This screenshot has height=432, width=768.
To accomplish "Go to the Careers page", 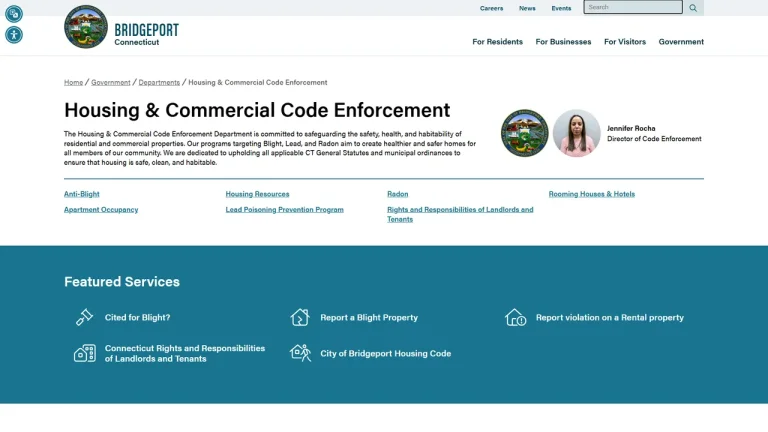I will tap(491, 8).
